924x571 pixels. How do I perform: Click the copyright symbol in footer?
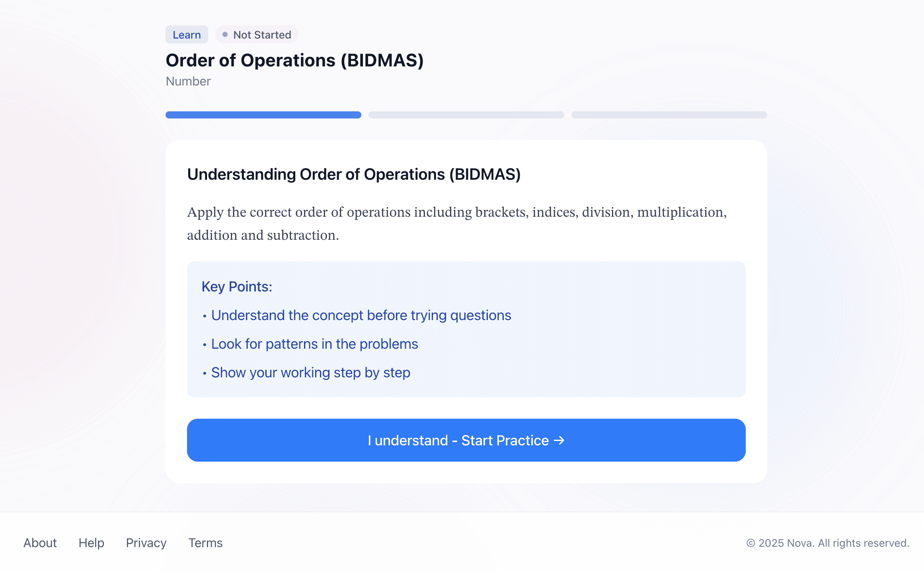[751, 543]
